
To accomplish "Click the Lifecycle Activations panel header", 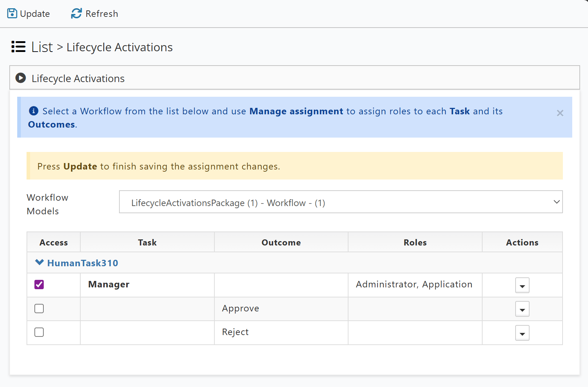I will tap(294, 78).
